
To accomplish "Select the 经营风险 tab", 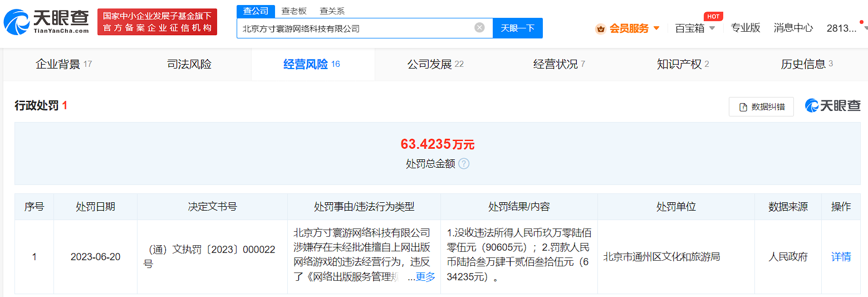I will click(312, 64).
